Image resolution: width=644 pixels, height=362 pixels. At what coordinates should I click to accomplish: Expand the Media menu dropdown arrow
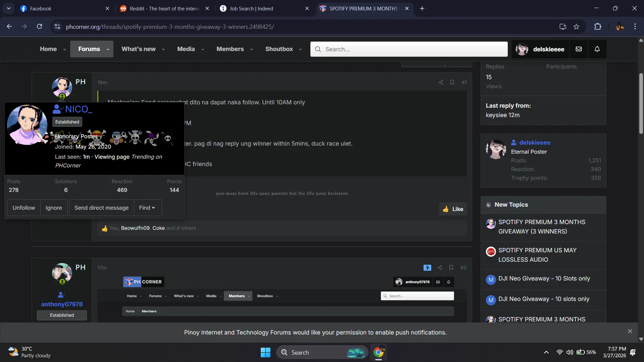click(x=203, y=49)
